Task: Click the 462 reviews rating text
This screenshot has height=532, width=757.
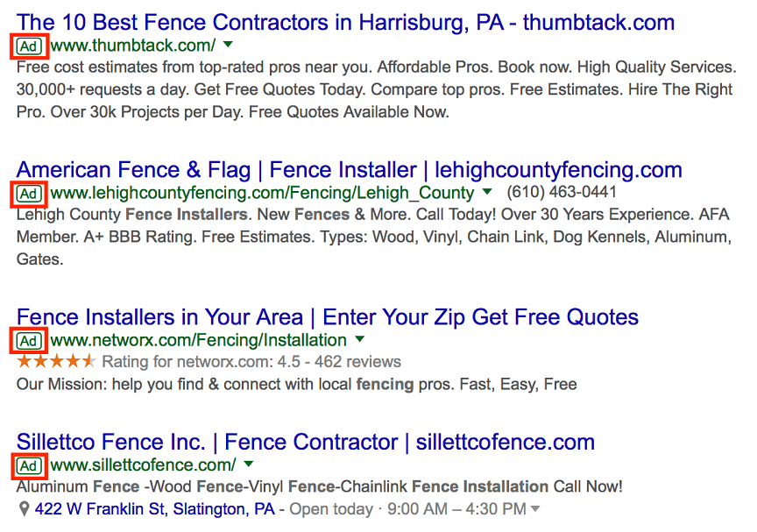Action: 357,362
